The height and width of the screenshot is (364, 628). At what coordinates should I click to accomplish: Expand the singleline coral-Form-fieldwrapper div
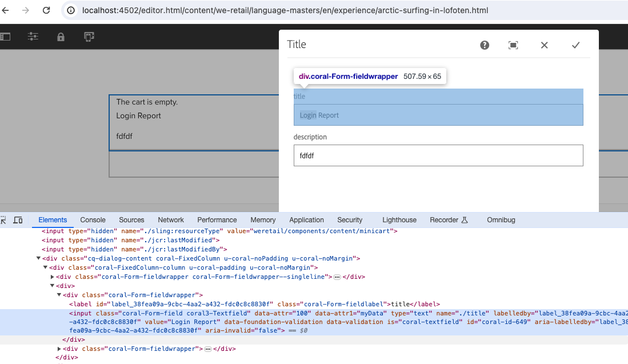coord(51,277)
